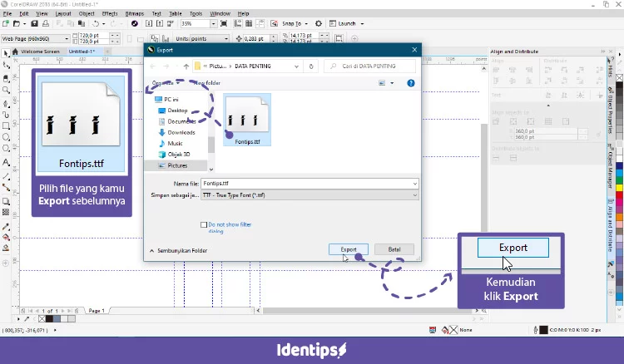Collapse folders via Sembunyikan Folder
This screenshot has width=624, height=364.
(x=178, y=250)
